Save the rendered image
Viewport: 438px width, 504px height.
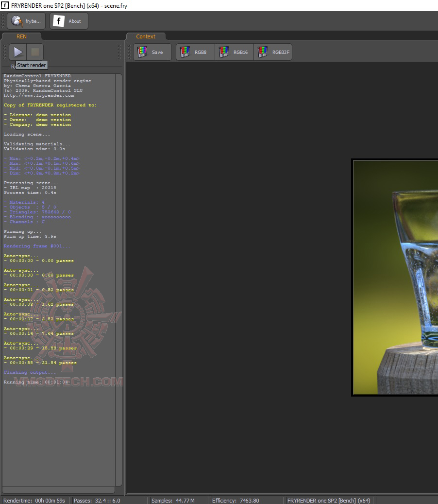[x=152, y=52]
